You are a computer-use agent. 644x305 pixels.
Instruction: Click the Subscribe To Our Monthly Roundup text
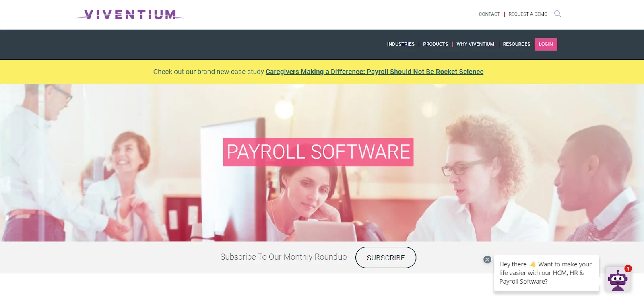(283, 257)
